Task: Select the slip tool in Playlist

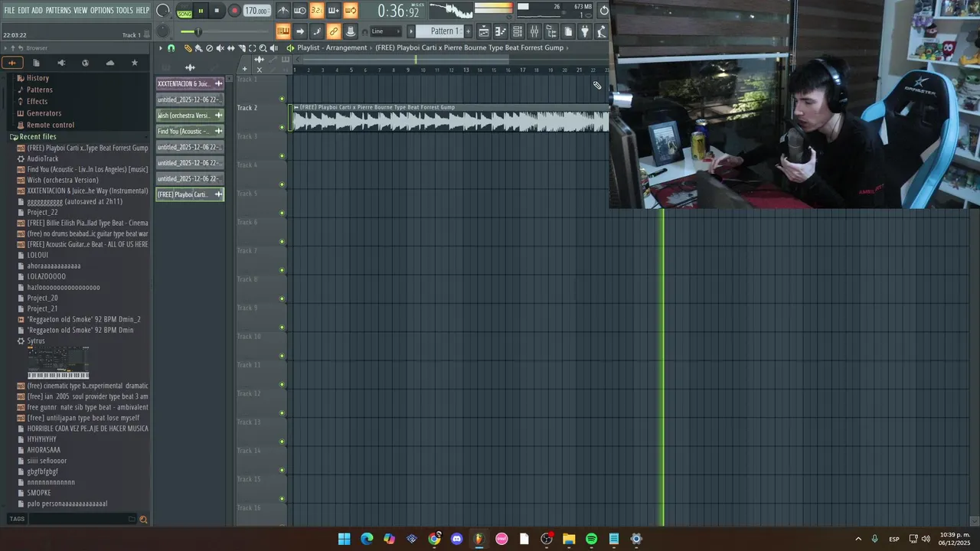Action: coord(230,48)
